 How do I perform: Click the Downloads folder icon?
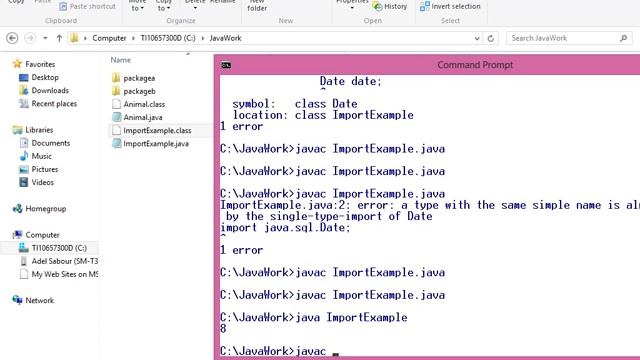24,90
